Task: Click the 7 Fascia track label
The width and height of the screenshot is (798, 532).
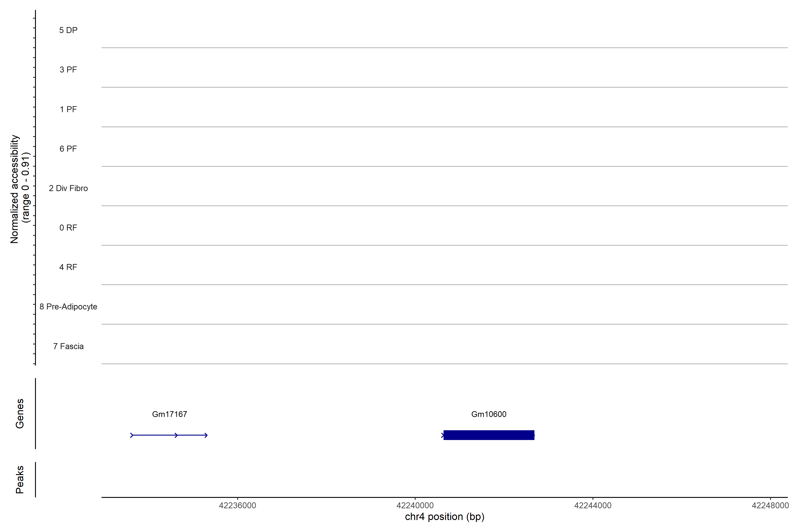Action: [x=68, y=346]
